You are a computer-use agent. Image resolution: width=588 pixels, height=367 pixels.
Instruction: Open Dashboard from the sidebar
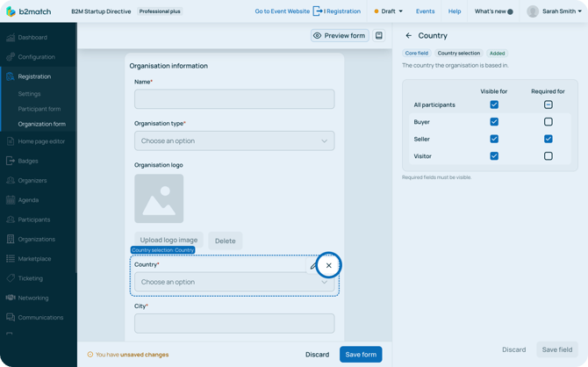pos(32,38)
